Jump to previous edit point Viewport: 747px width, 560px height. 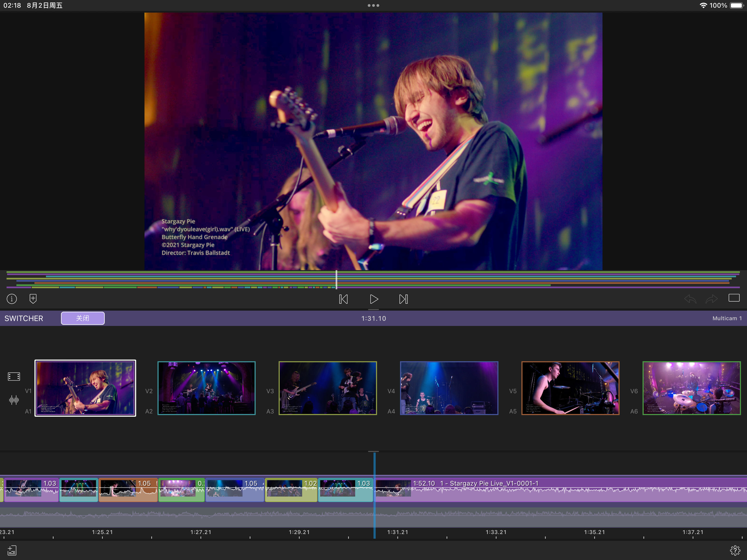click(x=343, y=299)
